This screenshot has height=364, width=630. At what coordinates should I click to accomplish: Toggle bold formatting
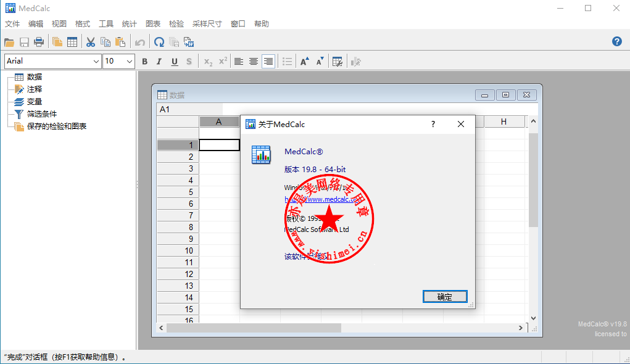pos(144,62)
